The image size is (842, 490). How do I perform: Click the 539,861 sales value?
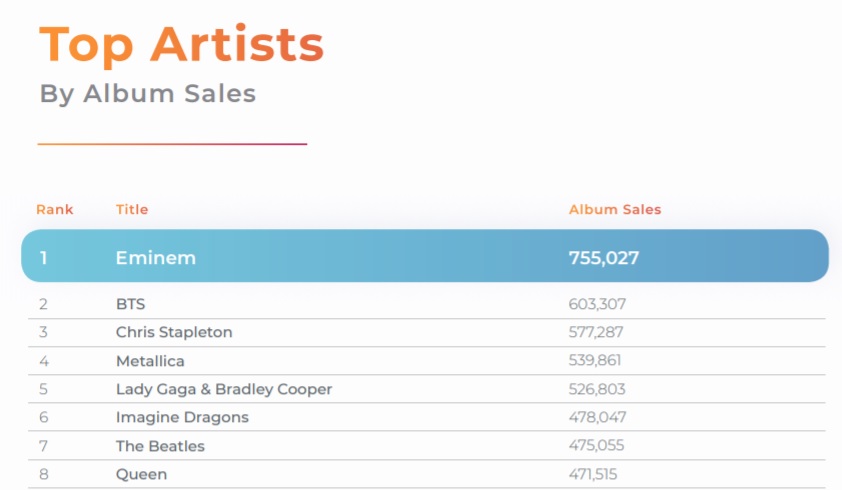pos(595,360)
